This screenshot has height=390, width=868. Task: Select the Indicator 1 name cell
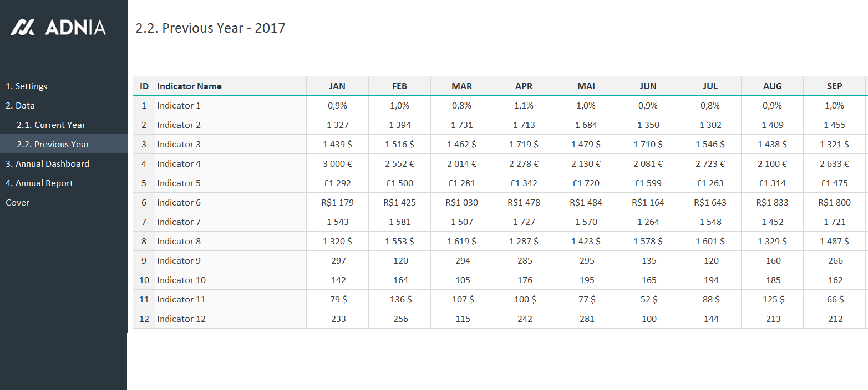[179, 106]
